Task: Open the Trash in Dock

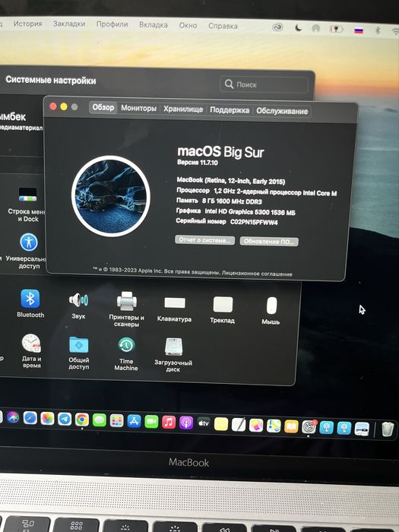Action: (388, 429)
